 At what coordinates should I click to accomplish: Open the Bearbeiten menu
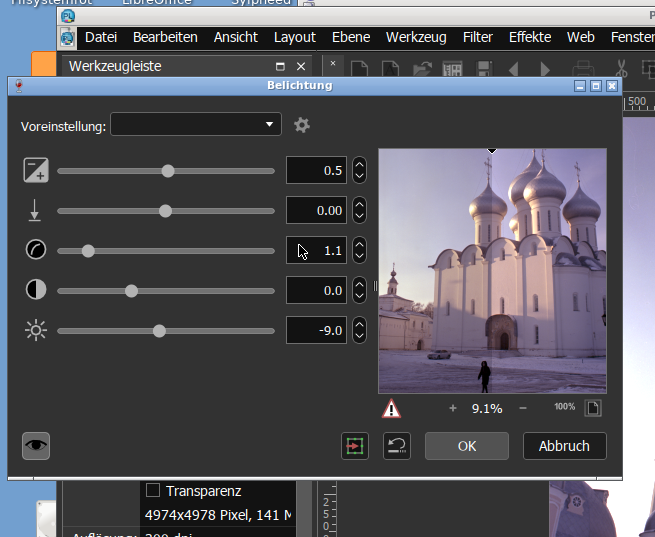pyautogui.click(x=165, y=37)
